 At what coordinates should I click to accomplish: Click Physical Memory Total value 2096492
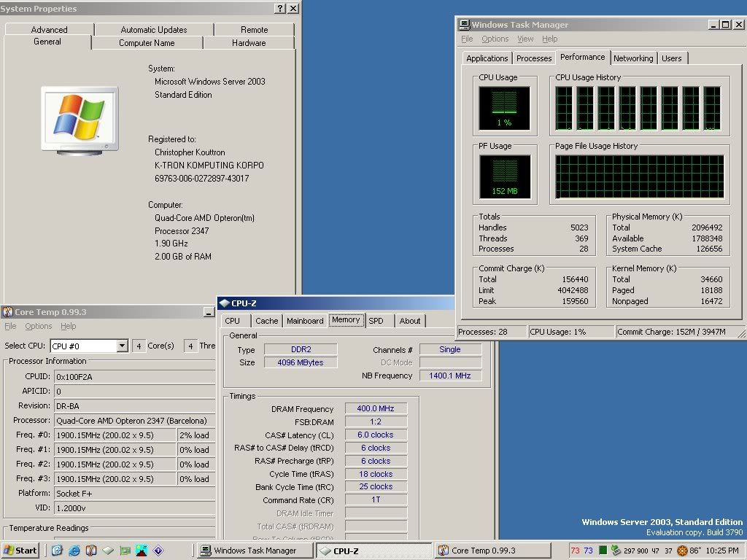tap(707, 227)
